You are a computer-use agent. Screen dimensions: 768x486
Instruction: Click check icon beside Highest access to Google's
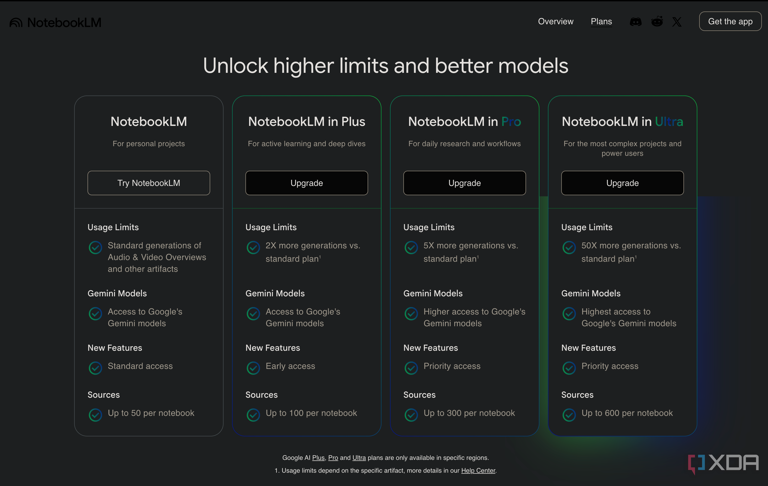tap(569, 313)
